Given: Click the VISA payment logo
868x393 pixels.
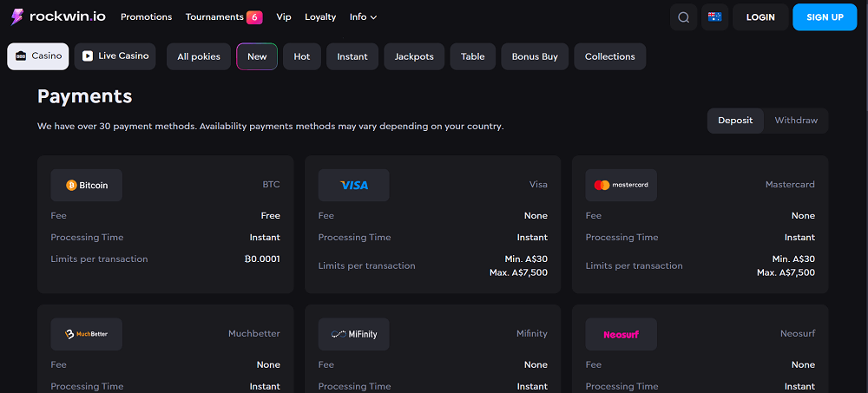Looking at the screenshot, I should (354, 186).
